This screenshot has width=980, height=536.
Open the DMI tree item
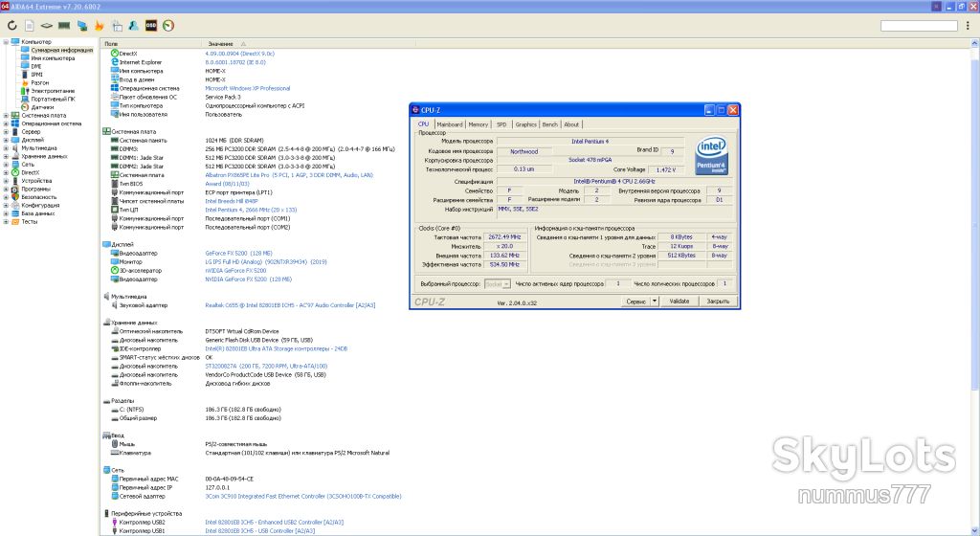coord(36,66)
